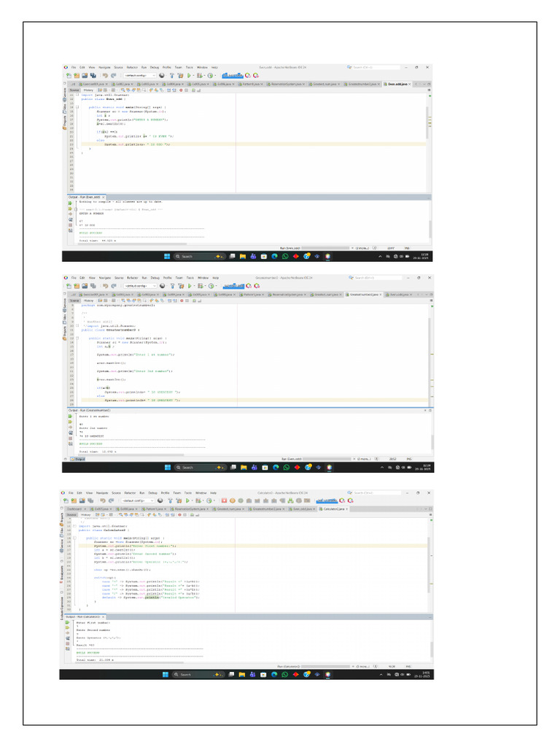This screenshot has width=560, height=747.
Task: Click Save All icon in Greatestnumber2 window
Action: 93,286
